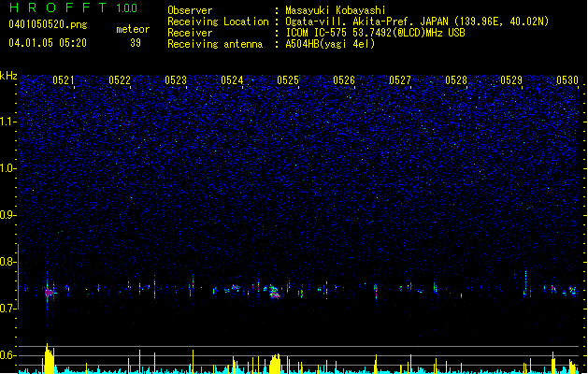Click the meteor label

pyautogui.click(x=133, y=29)
